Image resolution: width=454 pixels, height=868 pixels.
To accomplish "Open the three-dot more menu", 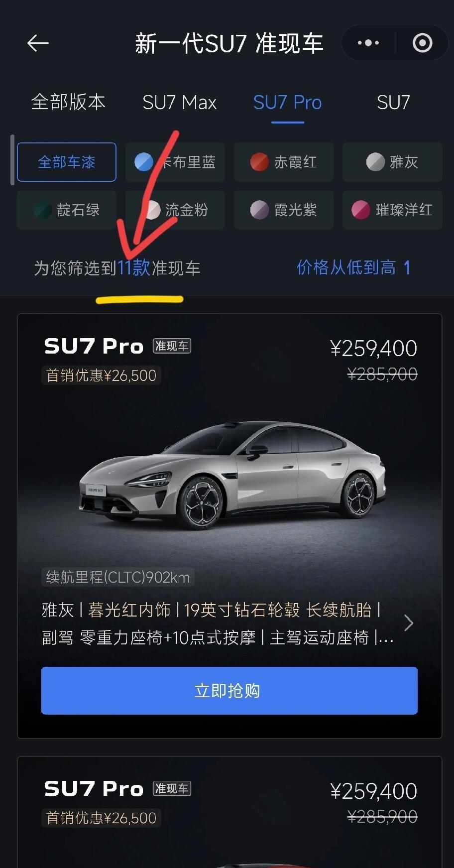I will coord(368,43).
